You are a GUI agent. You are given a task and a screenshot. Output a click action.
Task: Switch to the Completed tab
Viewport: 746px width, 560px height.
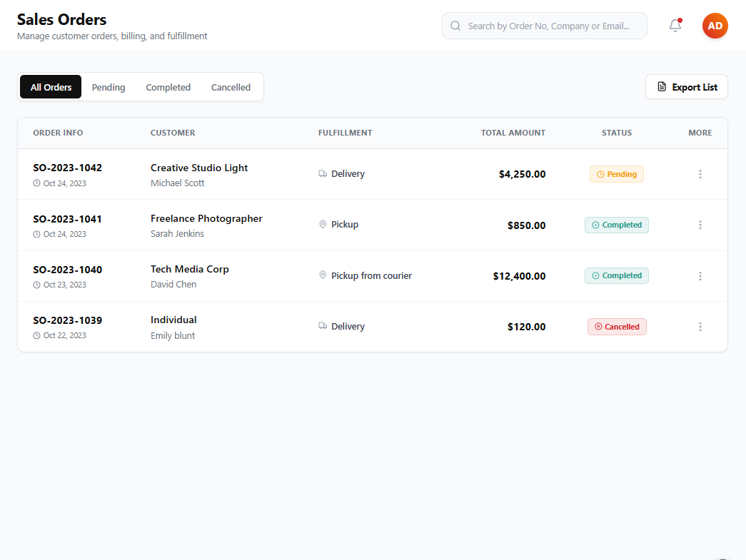tap(168, 87)
